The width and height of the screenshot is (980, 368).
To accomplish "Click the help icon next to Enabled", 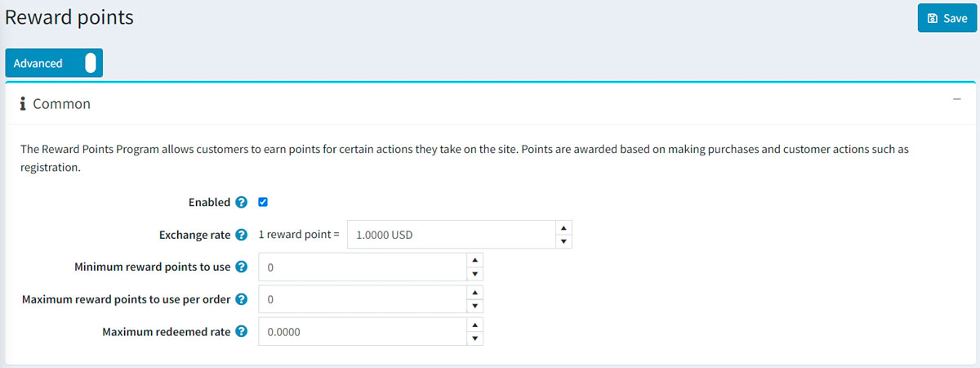I will [241, 203].
